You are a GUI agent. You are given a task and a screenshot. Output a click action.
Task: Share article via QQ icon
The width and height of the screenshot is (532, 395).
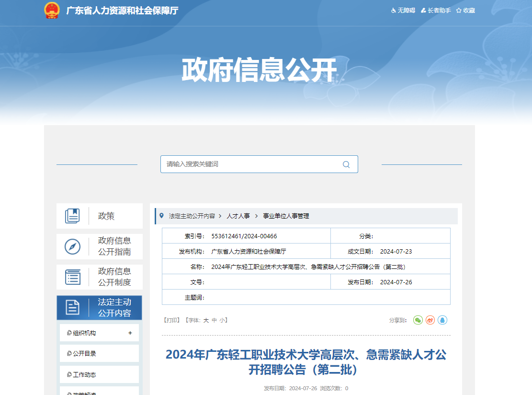pyautogui.click(x=442, y=320)
